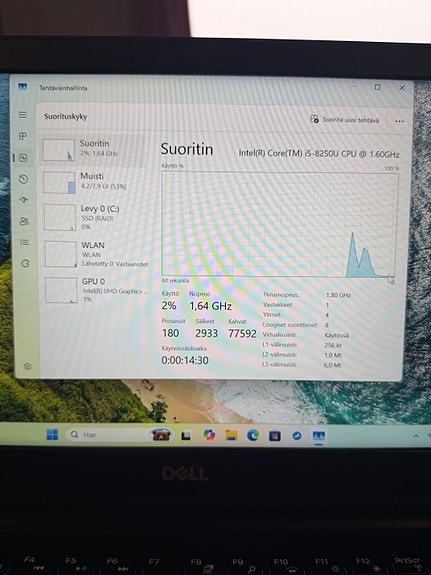This screenshot has width=431, height=575.
Task: Open File Explorer from taskbar
Action: pyautogui.click(x=231, y=435)
